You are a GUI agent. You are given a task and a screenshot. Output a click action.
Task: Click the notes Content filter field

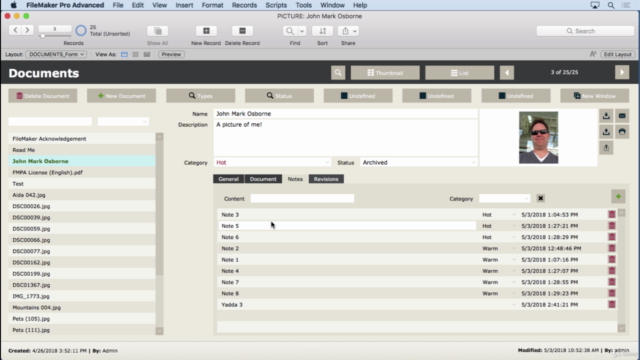pyautogui.click(x=302, y=198)
